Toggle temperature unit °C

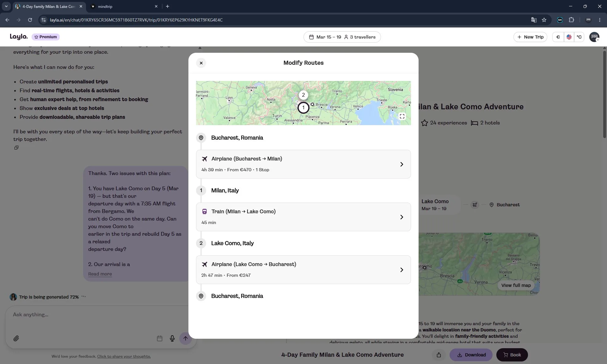[x=579, y=37]
